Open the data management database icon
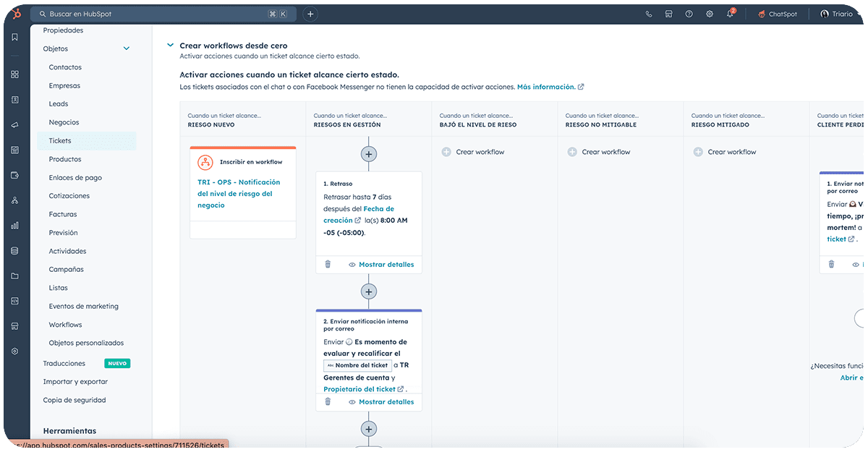The width and height of the screenshot is (868, 452). 15,251
